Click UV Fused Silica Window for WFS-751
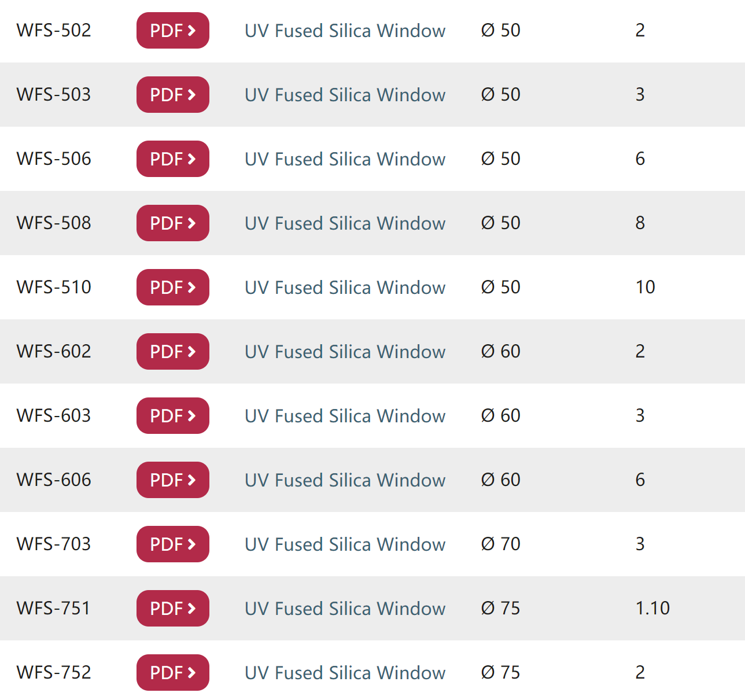 coord(345,609)
